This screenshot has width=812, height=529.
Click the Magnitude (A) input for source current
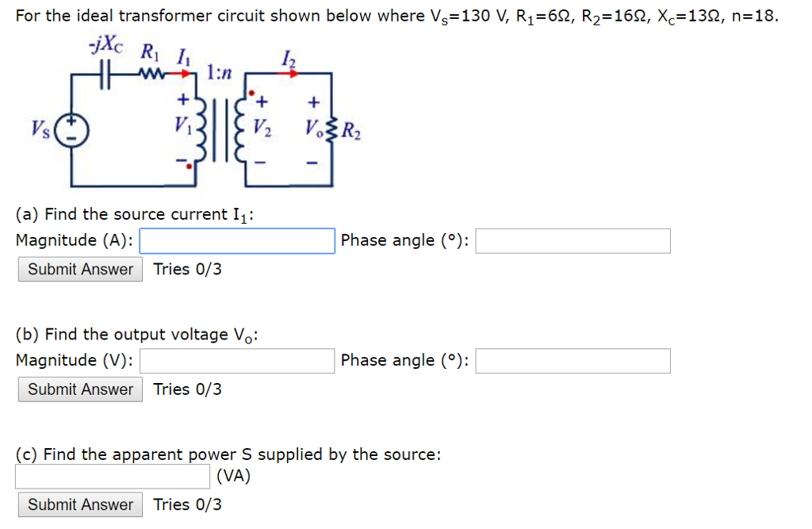236,240
